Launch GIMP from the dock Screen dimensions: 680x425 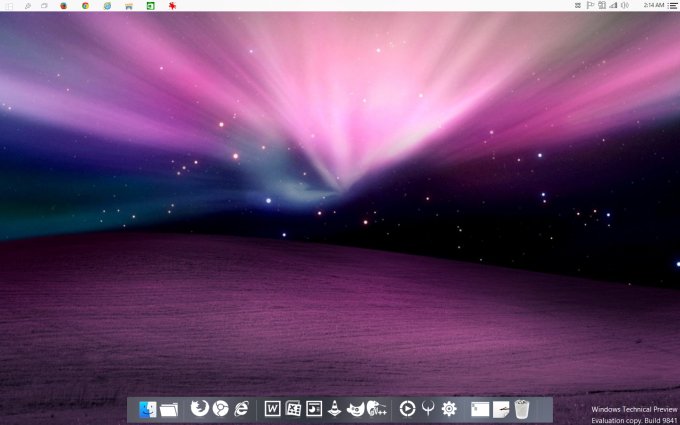[x=355, y=409]
